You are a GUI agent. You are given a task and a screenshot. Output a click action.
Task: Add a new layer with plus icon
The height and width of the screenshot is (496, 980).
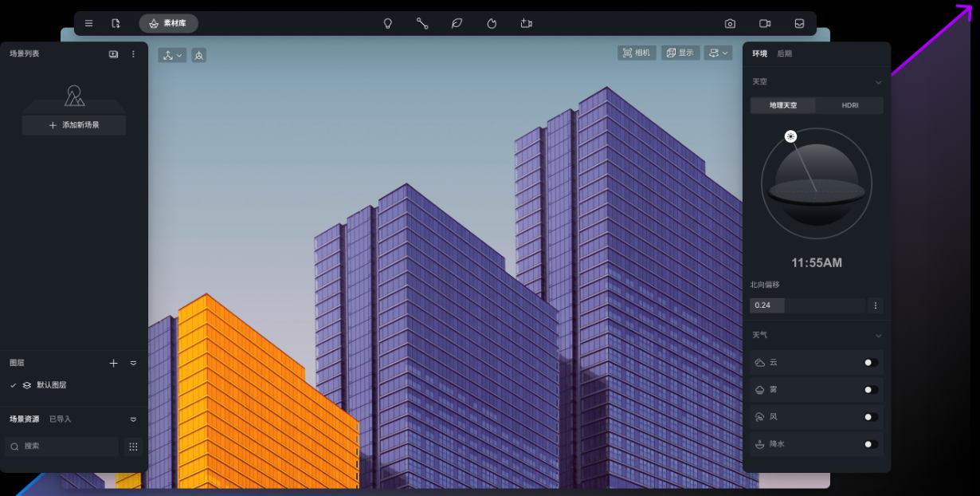pyautogui.click(x=113, y=363)
